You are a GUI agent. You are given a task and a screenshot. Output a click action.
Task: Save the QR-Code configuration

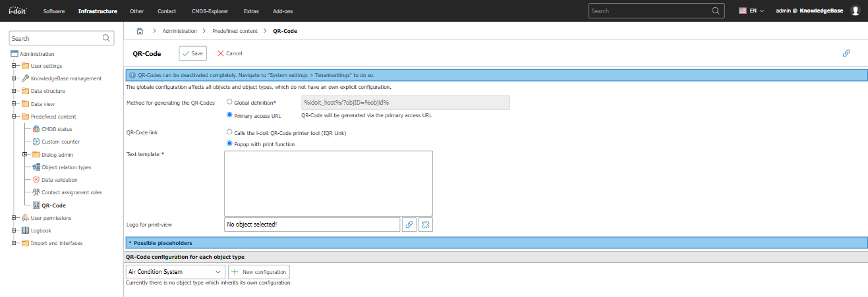193,53
